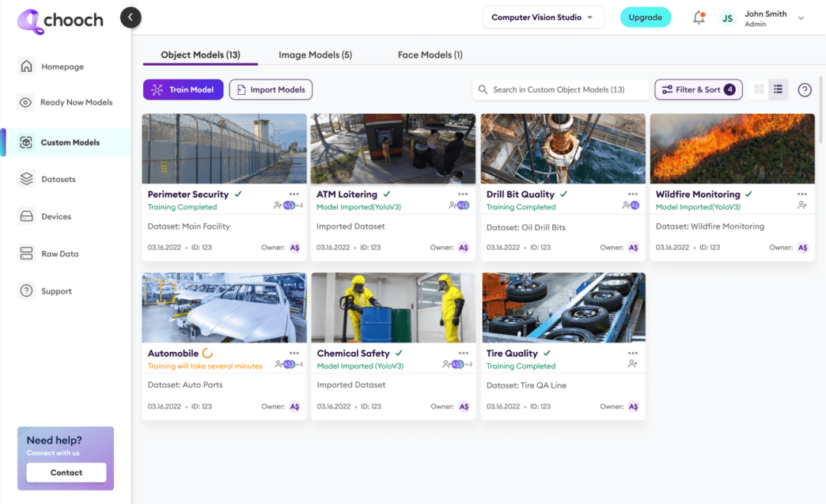826x504 pixels.
Task: Open more options on Perimeter Security card
Action: pyautogui.click(x=294, y=194)
